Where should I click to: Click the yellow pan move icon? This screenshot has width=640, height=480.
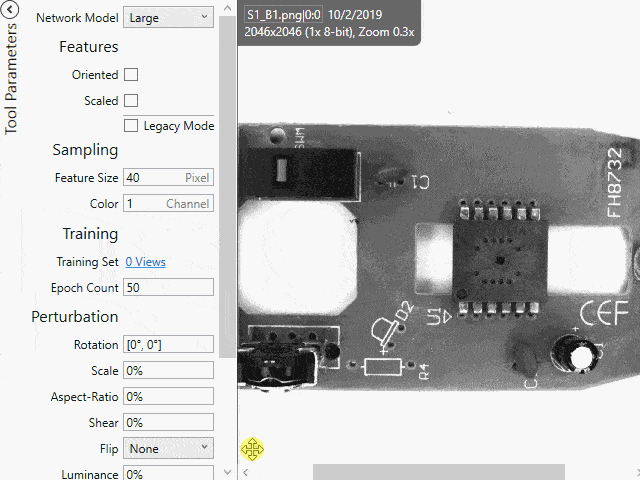[252, 449]
